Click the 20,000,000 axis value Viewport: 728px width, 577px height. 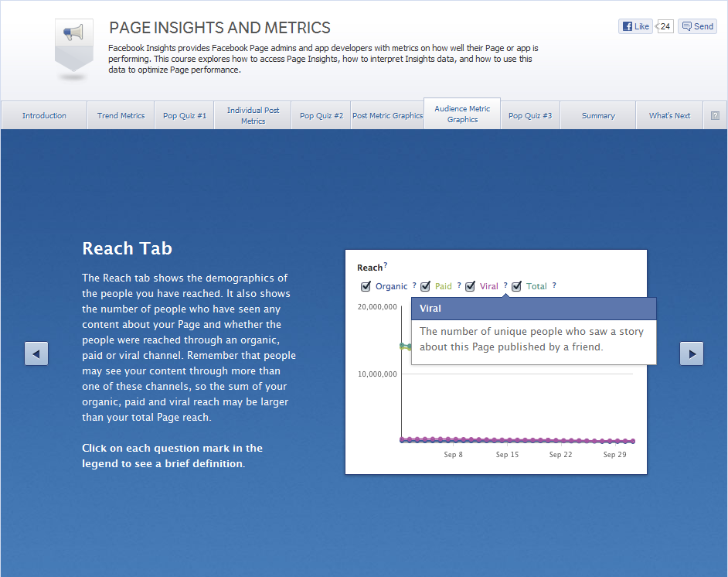point(377,306)
